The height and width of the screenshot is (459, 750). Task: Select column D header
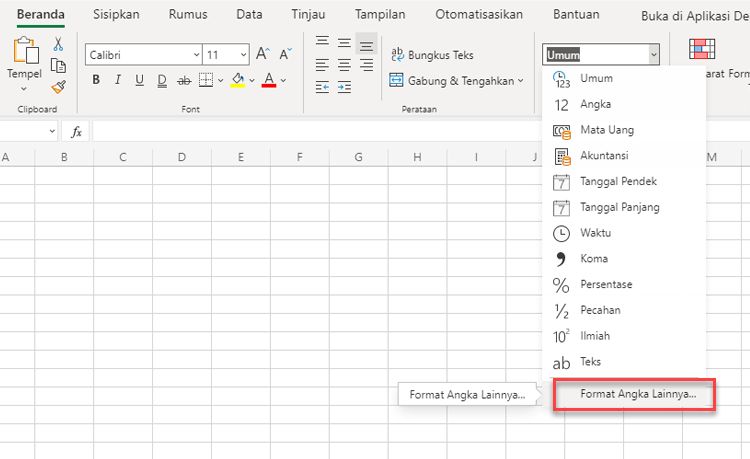click(182, 157)
